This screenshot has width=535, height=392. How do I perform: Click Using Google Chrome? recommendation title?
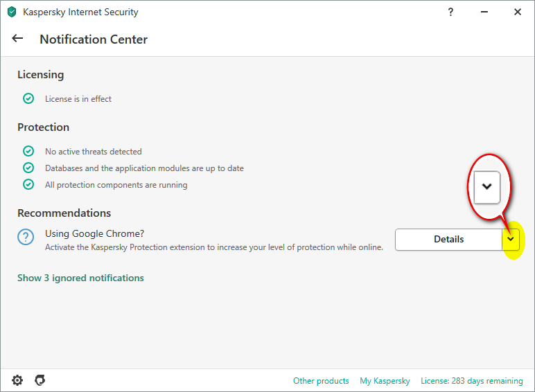point(94,234)
